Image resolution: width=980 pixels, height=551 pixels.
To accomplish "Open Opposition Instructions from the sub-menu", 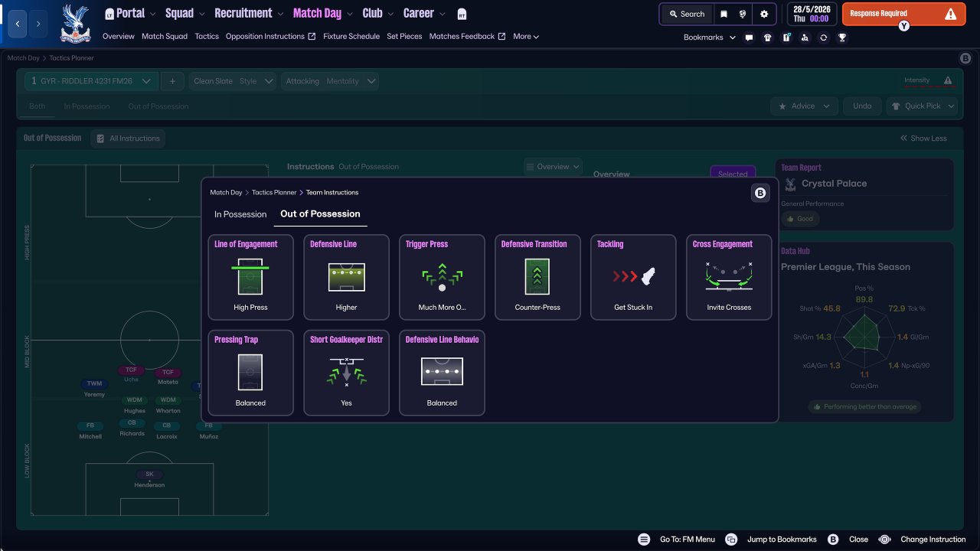I will [x=270, y=37].
